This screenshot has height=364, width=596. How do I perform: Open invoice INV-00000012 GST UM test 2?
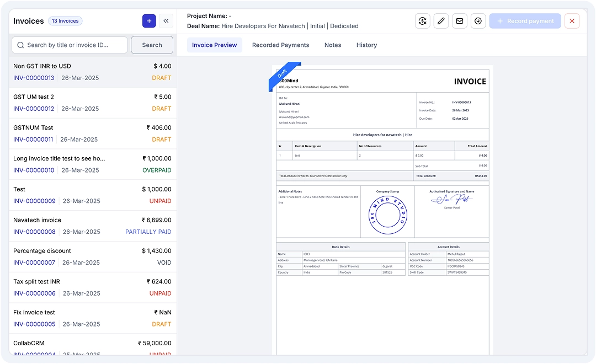click(x=92, y=103)
